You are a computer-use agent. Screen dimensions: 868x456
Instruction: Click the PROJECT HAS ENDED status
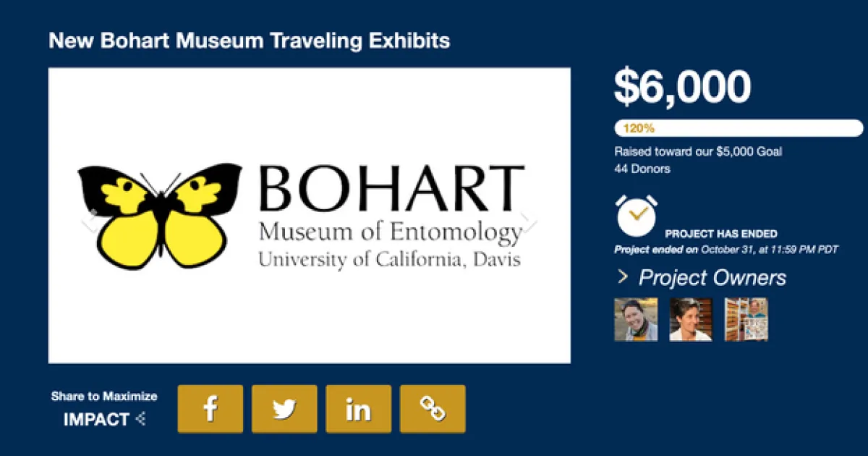[721, 234]
